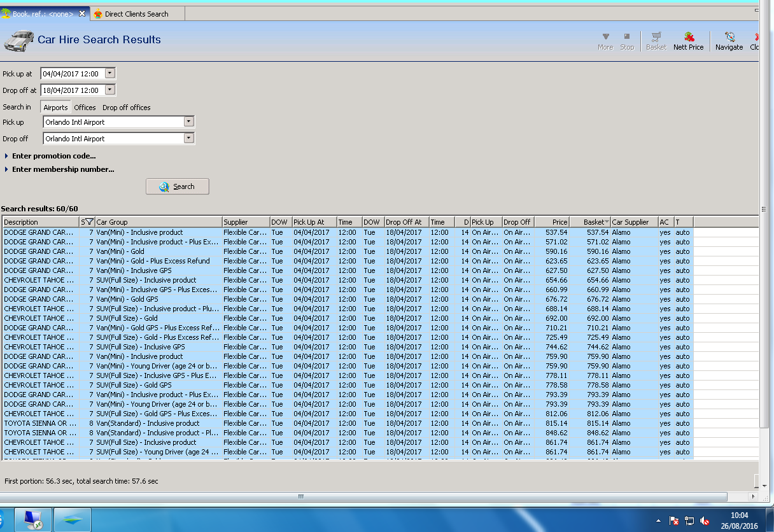Click the Search button
The height and width of the screenshot is (532, 774).
[178, 186]
